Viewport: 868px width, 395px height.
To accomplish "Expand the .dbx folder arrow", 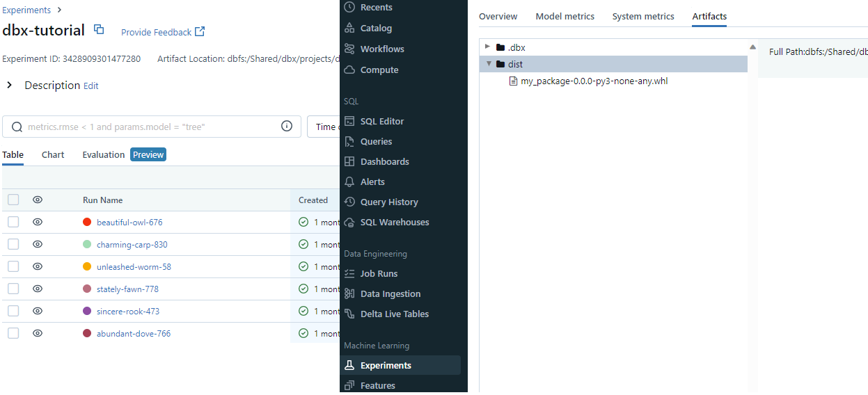I will point(487,47).
